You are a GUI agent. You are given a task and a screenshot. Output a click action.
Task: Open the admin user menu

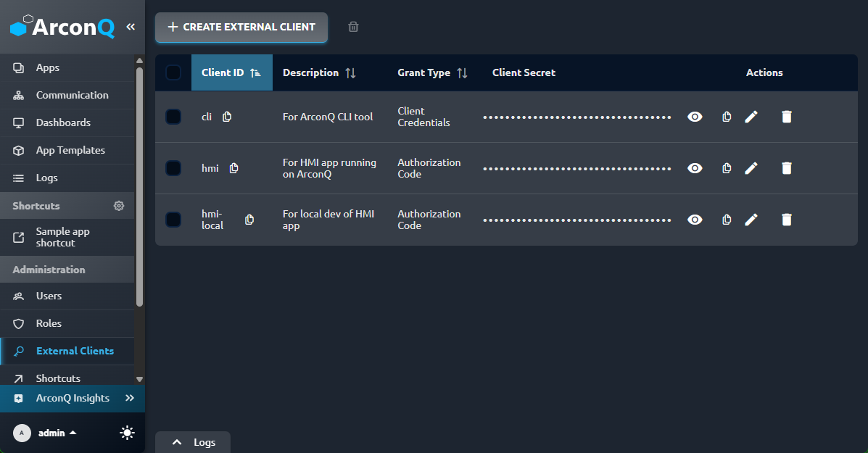coord(57,433)
